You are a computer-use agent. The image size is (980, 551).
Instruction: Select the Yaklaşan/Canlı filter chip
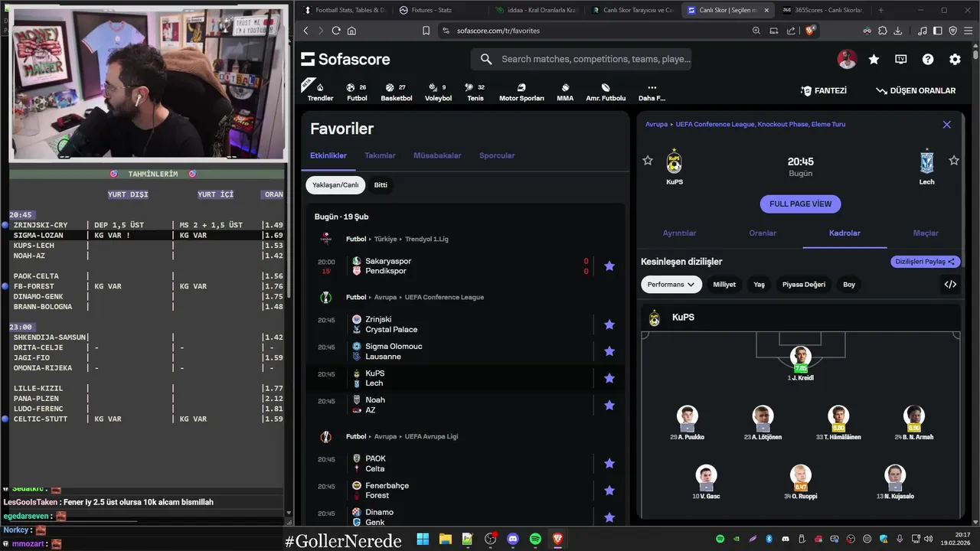coord(335,185)
